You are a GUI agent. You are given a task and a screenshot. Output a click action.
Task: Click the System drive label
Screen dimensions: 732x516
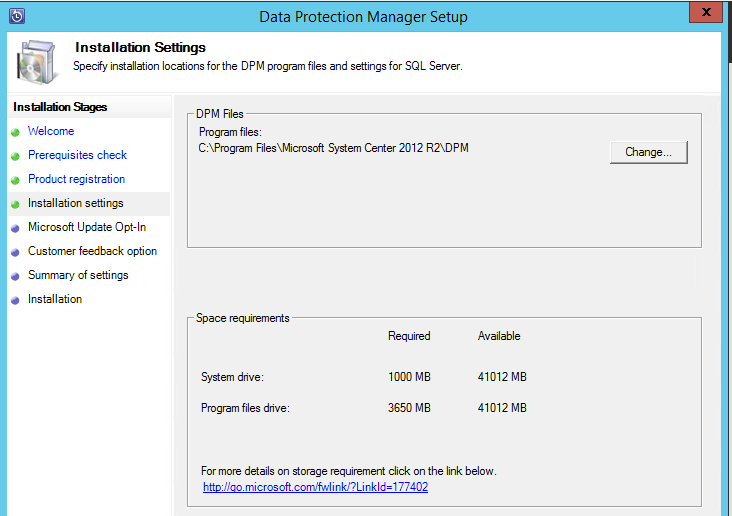(232, 377)
